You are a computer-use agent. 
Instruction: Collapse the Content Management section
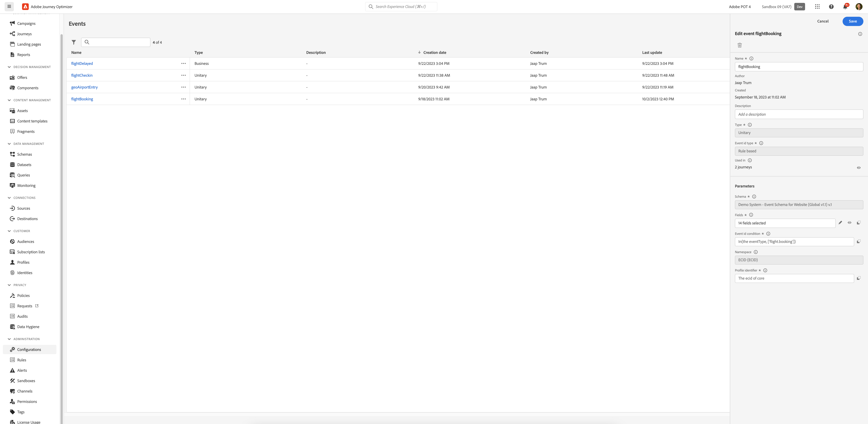tap(9, 100)
